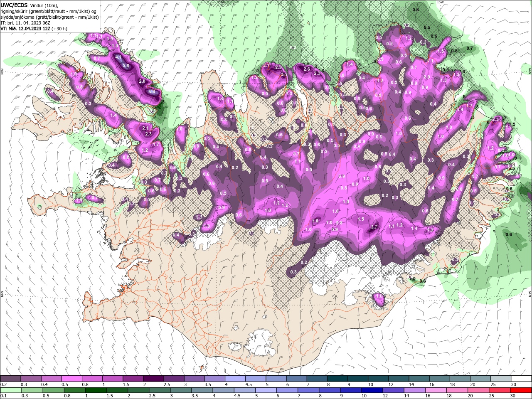Screen dimensions: 532x399
Task: Click the white snow-scale swatch after 30
Action: 521,379
